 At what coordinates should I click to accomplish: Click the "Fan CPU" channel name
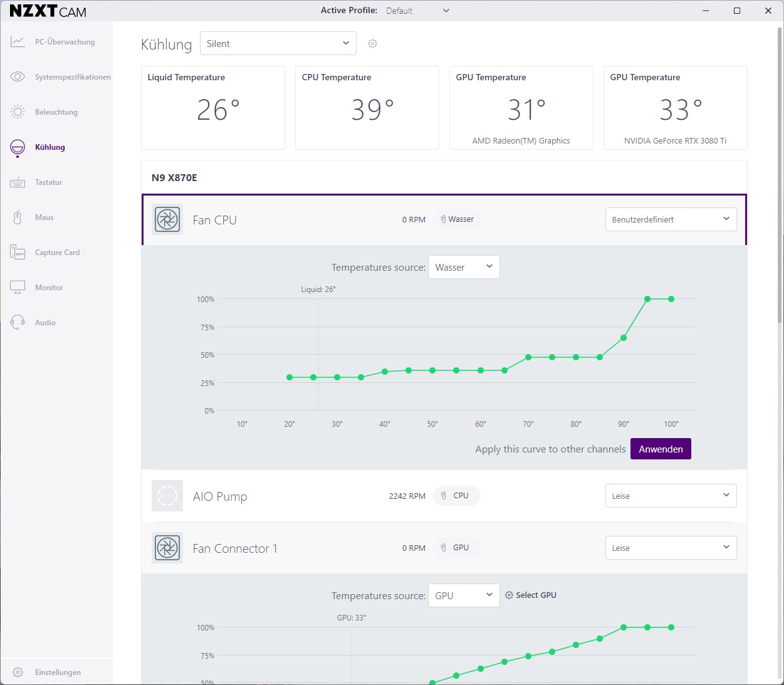pos(215,220)
